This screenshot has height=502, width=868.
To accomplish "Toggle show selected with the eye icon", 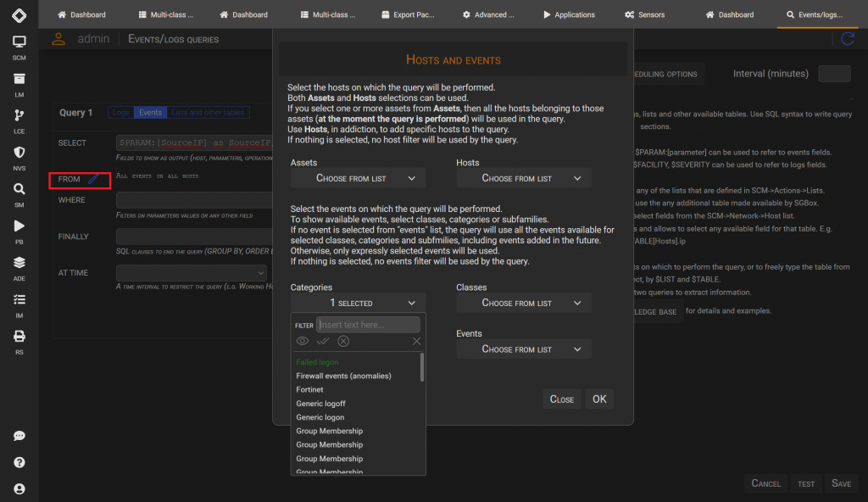I will tap(303, 342).
